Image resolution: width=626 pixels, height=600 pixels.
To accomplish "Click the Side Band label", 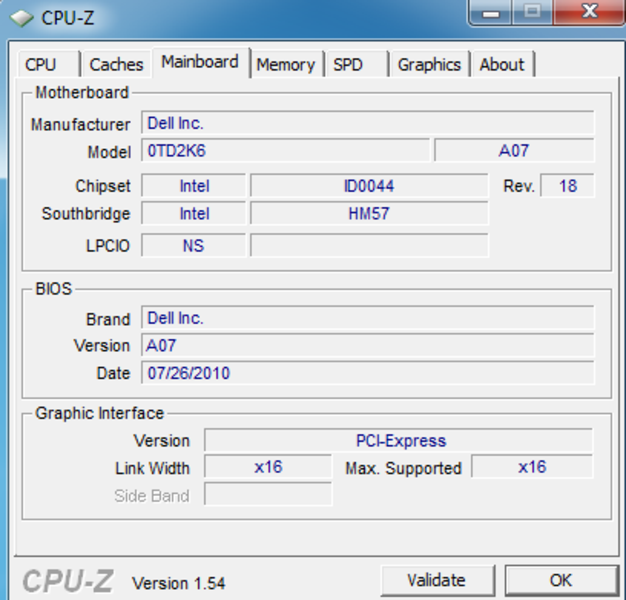I will pyautogui.click(x=152, y=496).
